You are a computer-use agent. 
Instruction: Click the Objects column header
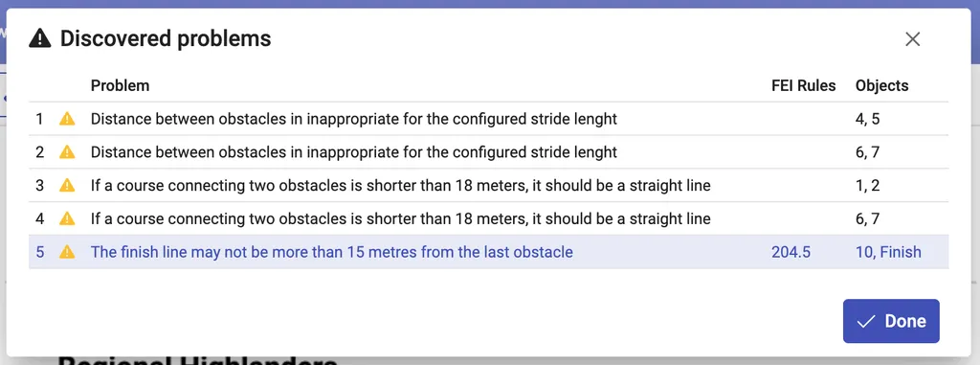(x=881, y=86)
